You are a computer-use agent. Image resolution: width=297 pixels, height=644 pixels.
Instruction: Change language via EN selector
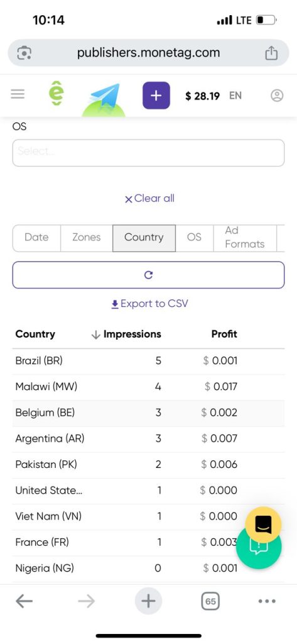coord(235,96)
